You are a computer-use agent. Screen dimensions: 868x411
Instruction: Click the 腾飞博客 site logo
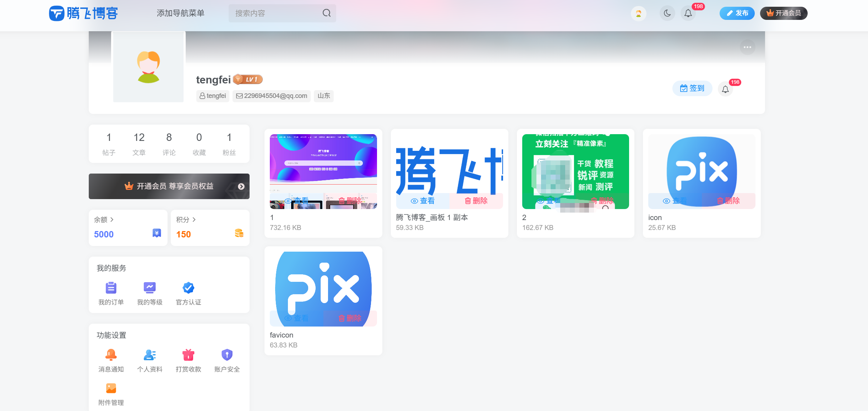pyautogui.click(x=84, y=13)
